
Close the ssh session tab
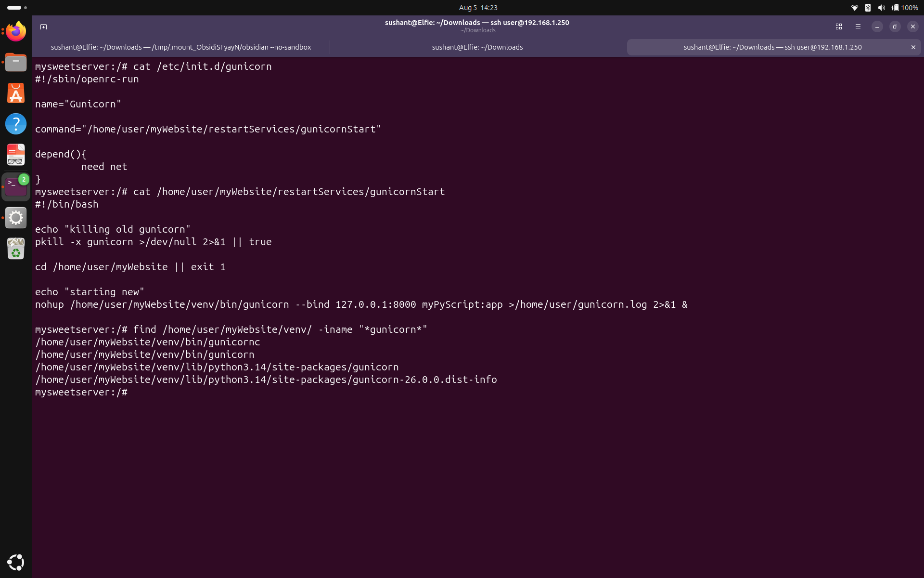(x=913, y=47)
